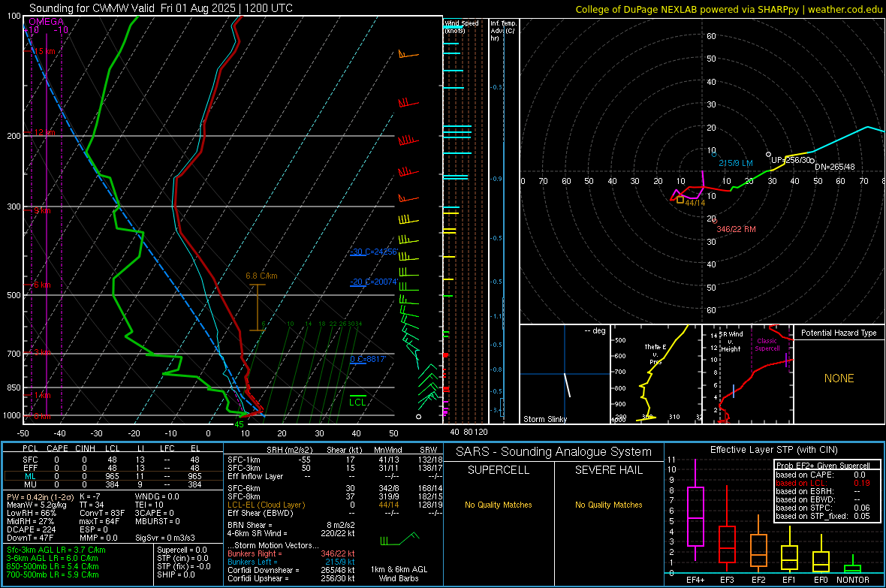Click the College of DuPage NEXLAB credit
The image size is (886, 588).
[x=728, y=9]
